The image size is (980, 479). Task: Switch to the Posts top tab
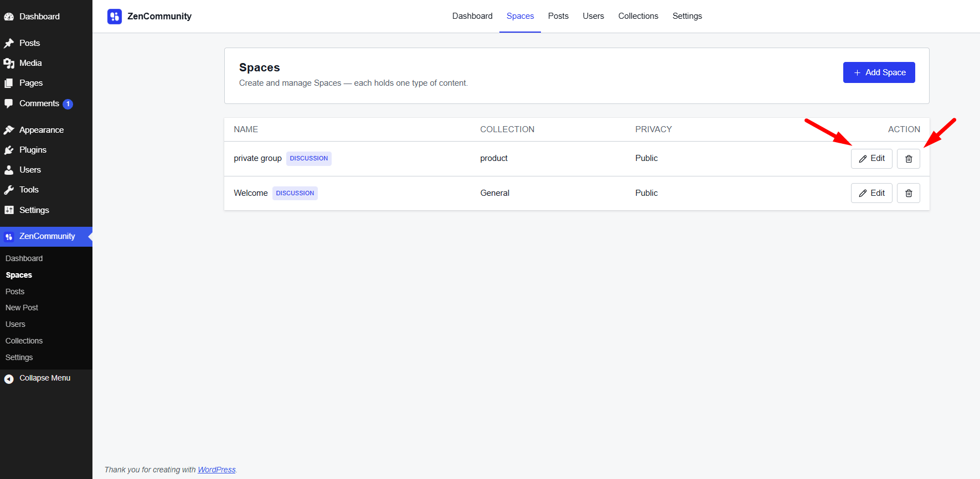(558, 16)
